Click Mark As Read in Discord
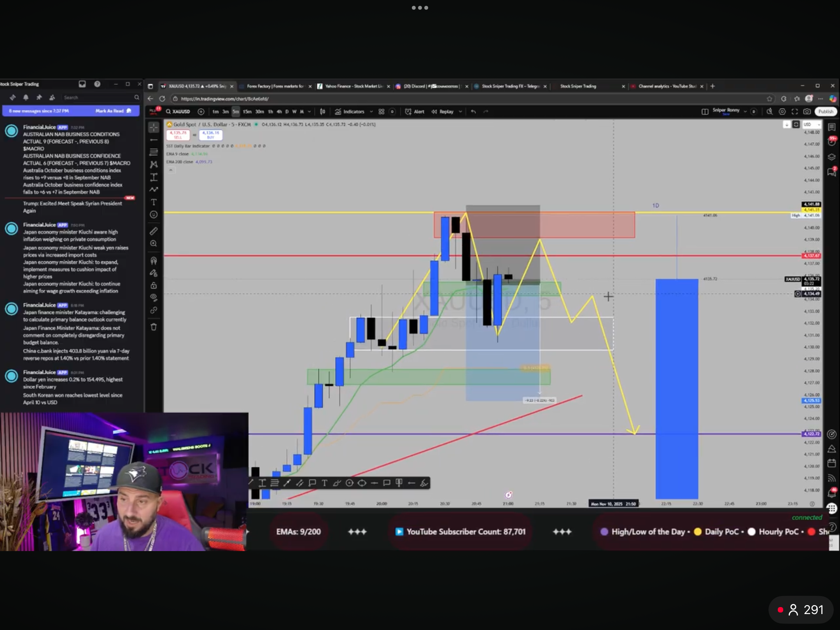The height and width of the screenshot is (630, 840). click(110, 111)
